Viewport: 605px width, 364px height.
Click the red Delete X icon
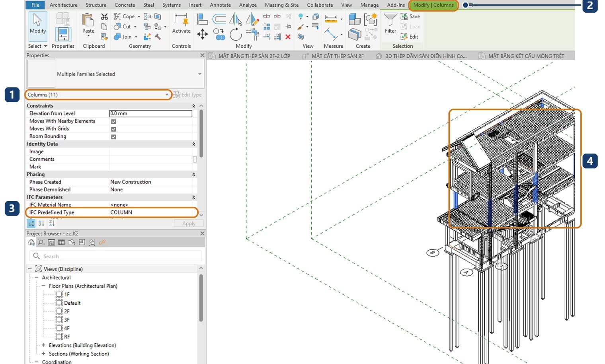[x=288, y=37]
